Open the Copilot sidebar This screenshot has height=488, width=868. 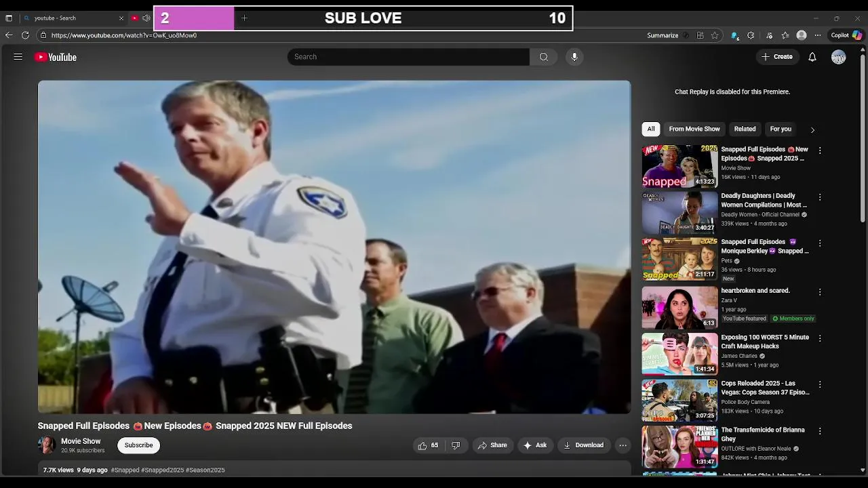click(846, 35)
